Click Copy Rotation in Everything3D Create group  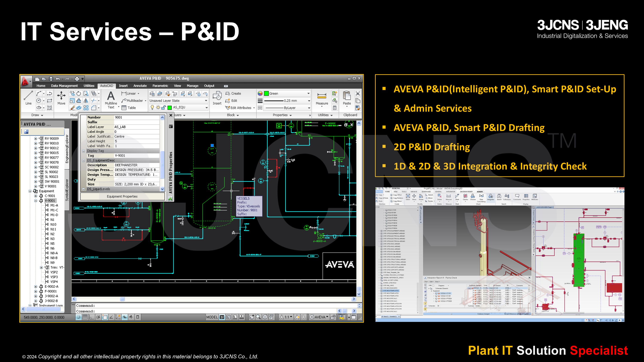click(x=396, y=198)
